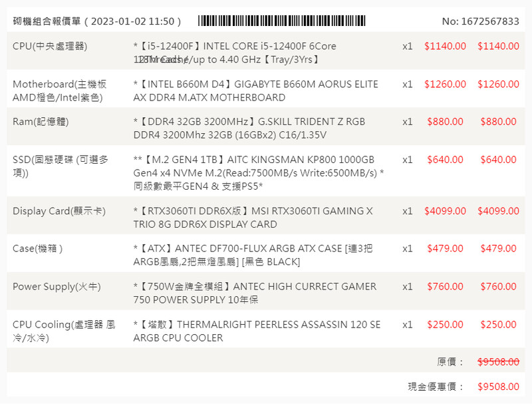
Task: Click the struck-through original price $9508.00
Action: (x=498, y=362)
